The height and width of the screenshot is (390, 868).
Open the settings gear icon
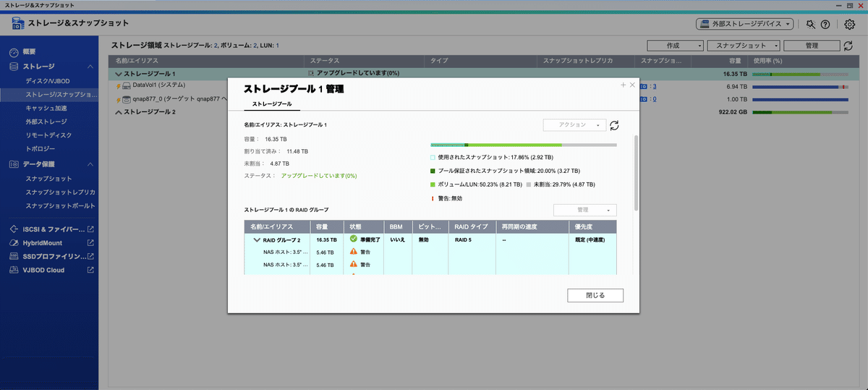(x=850, y=24)
